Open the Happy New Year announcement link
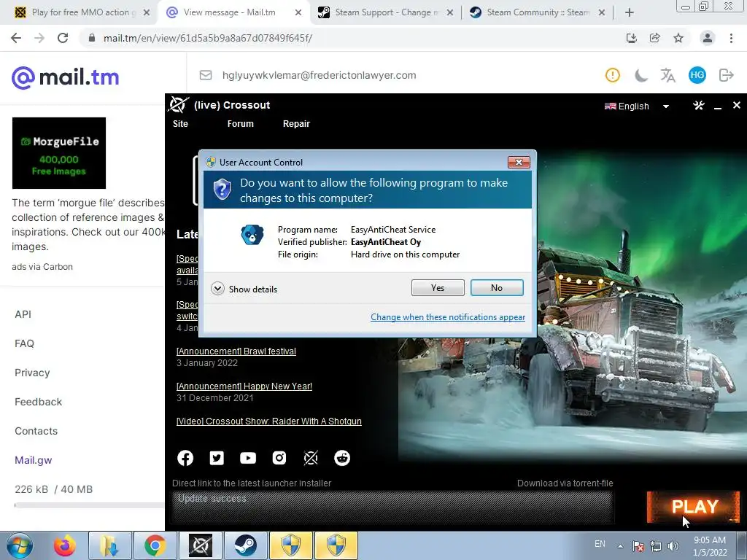This screenshot has width=747, height=560. pos(244,386)
